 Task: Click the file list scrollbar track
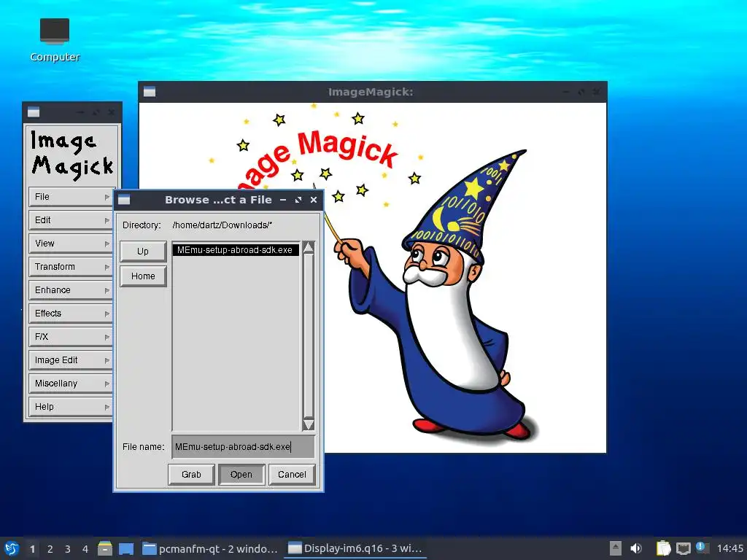point(309,335)
